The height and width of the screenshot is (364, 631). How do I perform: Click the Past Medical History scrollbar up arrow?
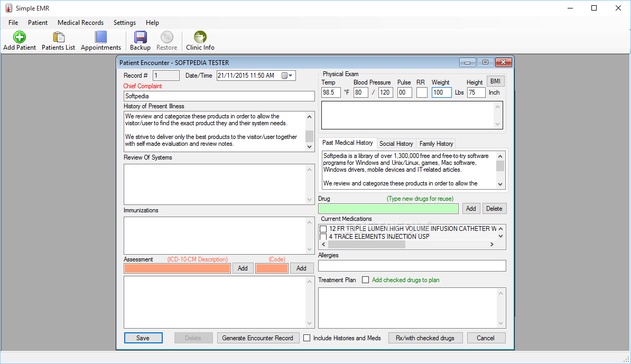500,156
